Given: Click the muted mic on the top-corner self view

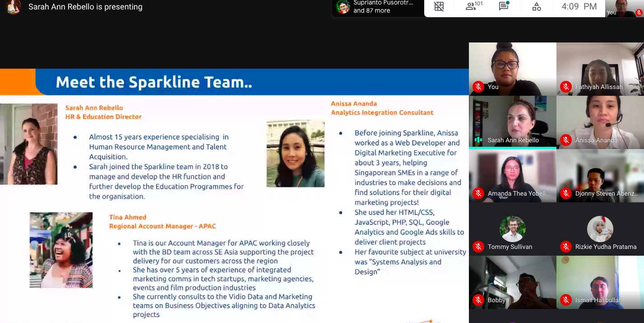Looking at the screenshot, I should click(x=639, y=13).
